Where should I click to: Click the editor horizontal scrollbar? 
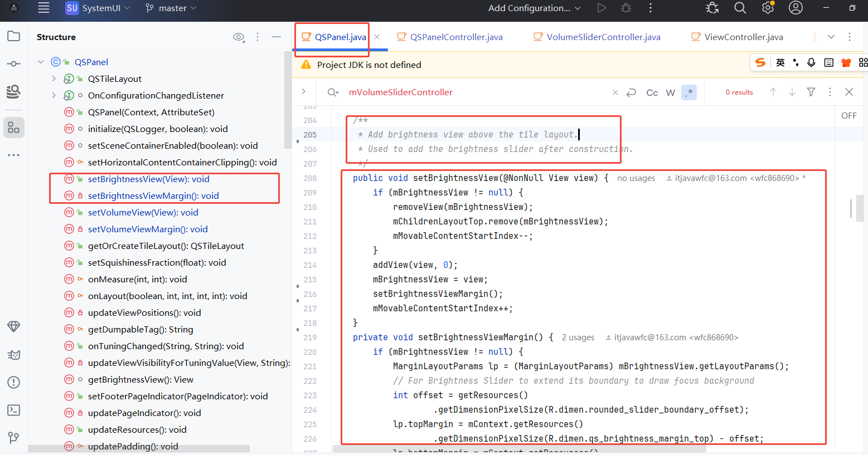(519, 448)
